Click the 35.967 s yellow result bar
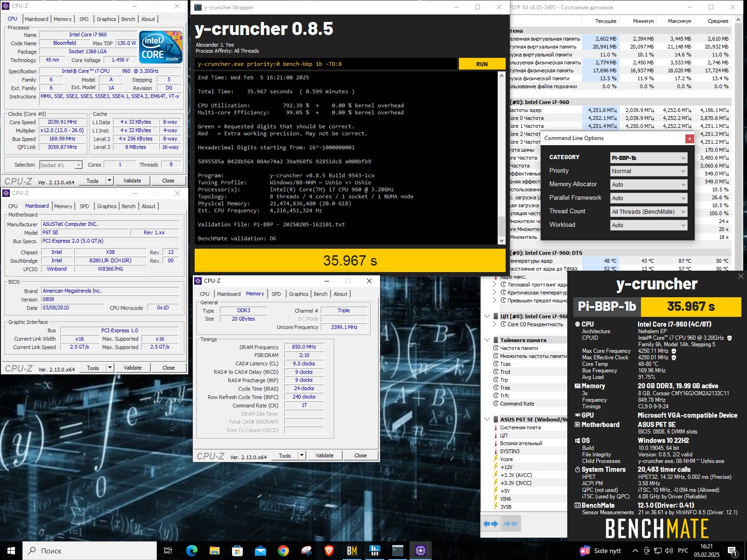The width and height of the screenshot is (747, 560). coord(350,260)
